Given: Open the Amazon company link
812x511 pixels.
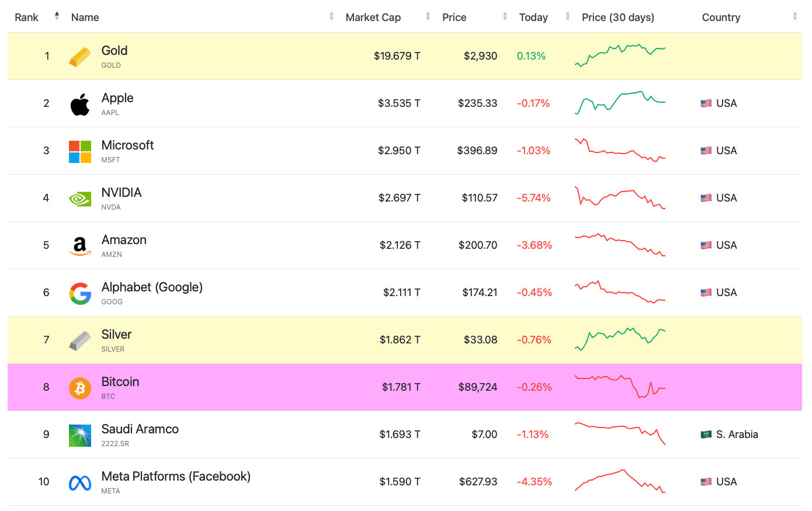Looking at the screenshot, I should (124, 240).
